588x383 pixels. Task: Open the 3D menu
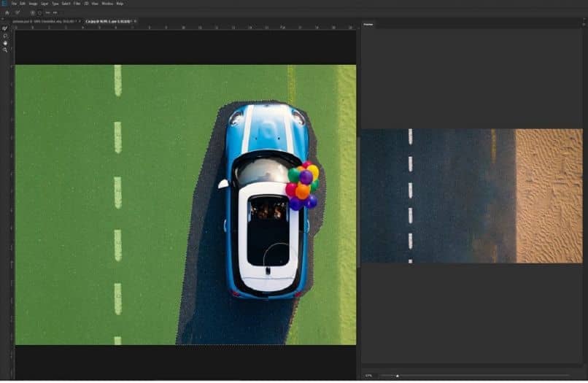pos(86,4)
